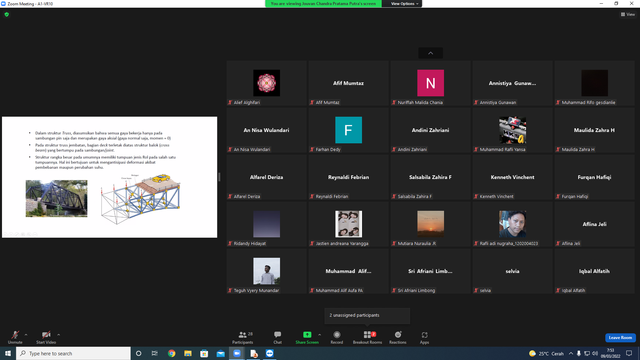
Task: Open the notification center icon
Action: [x=629, y=353]
